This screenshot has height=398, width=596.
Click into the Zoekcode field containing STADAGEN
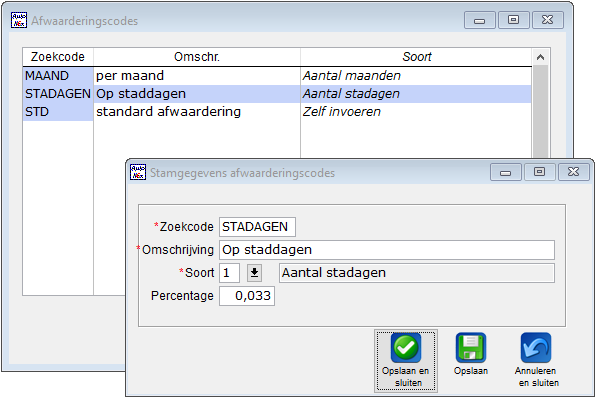point(257,227)
